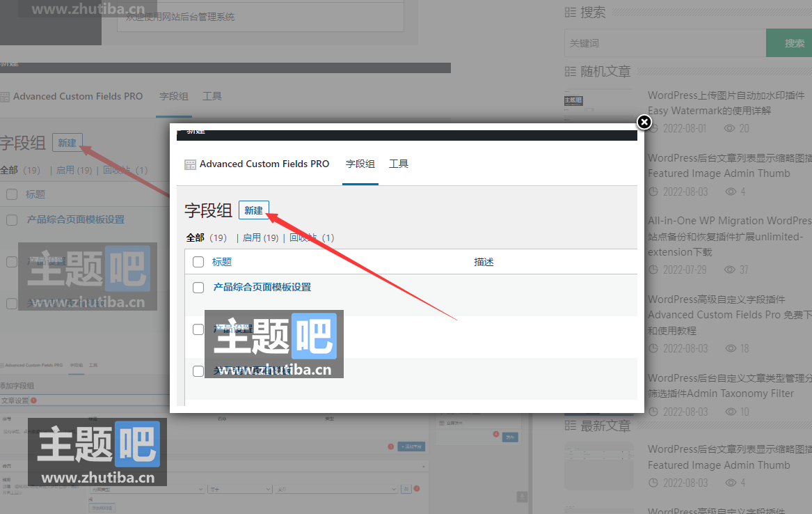
Task: Click 全部 (19) filter in the lightbox
Action: point(206,237)
